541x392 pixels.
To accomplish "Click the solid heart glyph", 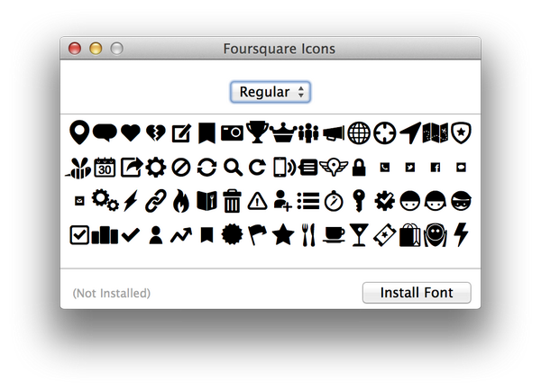I will point(131,133).
